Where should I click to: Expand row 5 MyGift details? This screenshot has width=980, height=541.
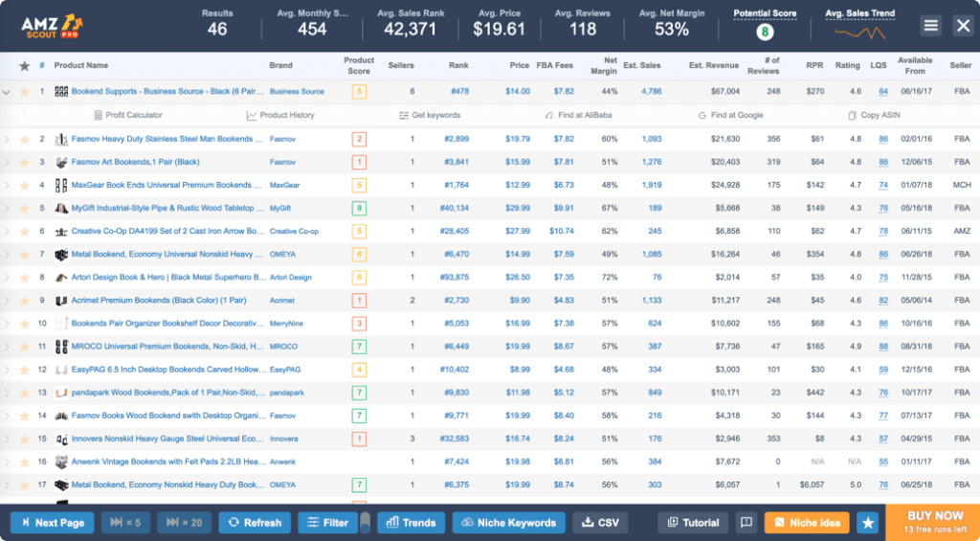coord(7,209)
